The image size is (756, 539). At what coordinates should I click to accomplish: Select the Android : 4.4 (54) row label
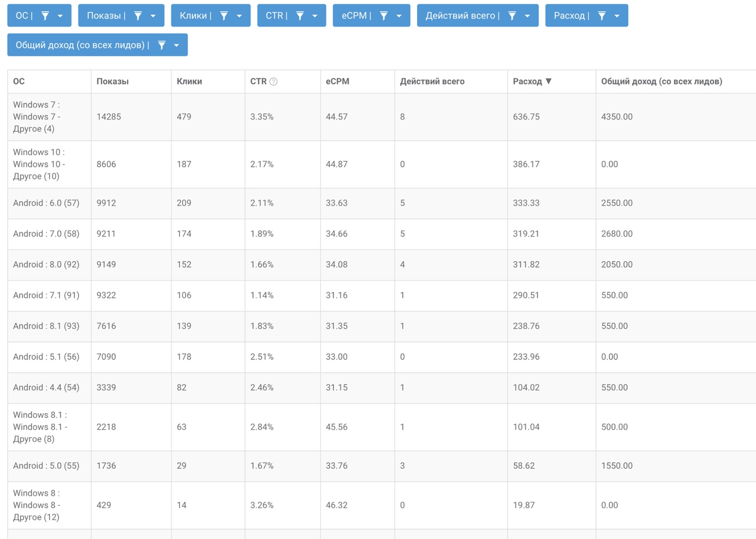point(46,387)
